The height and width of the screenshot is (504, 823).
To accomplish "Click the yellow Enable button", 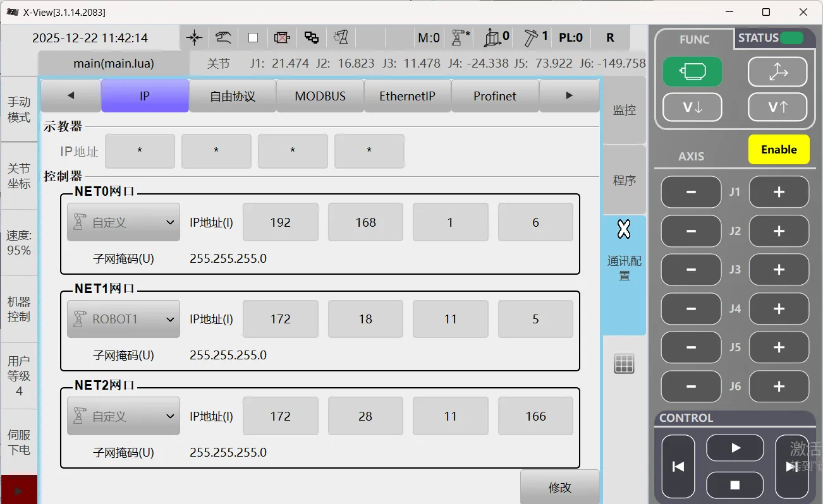I will click(779, 150).
